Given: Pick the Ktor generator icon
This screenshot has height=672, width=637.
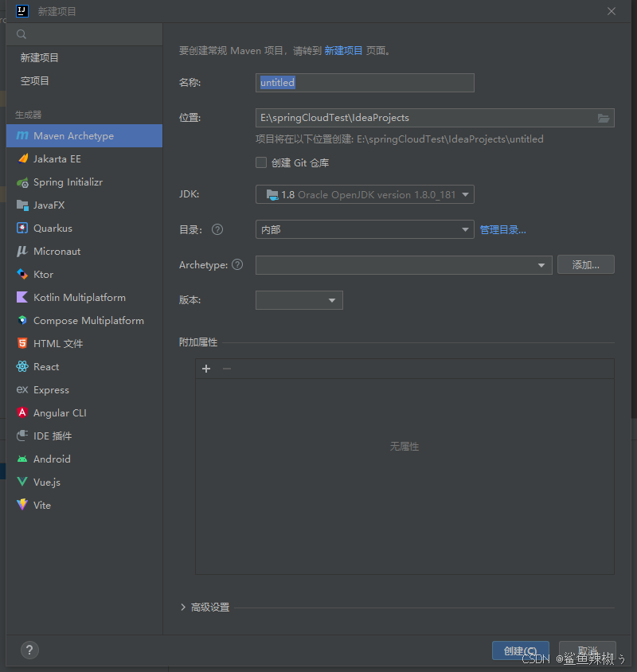Looking at the screenshot, I should click(22, 274).
